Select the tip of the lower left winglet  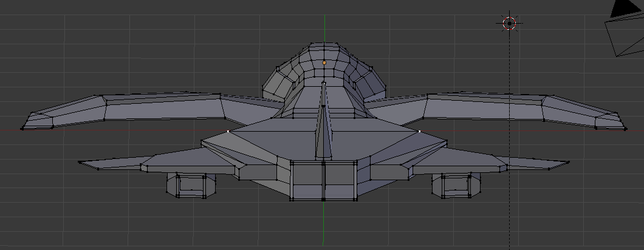(x=79, y=163)
